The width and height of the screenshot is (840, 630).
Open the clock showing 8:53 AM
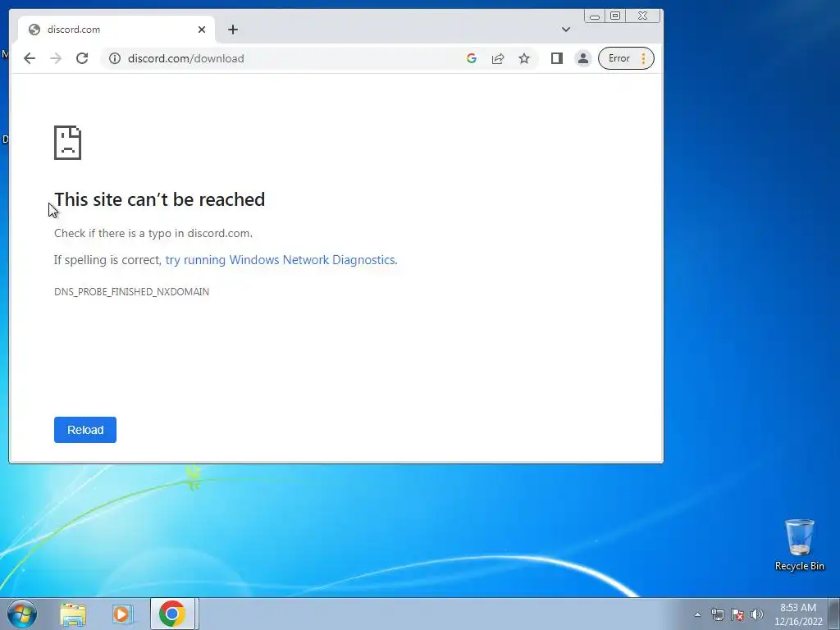[x=798, y=614]
